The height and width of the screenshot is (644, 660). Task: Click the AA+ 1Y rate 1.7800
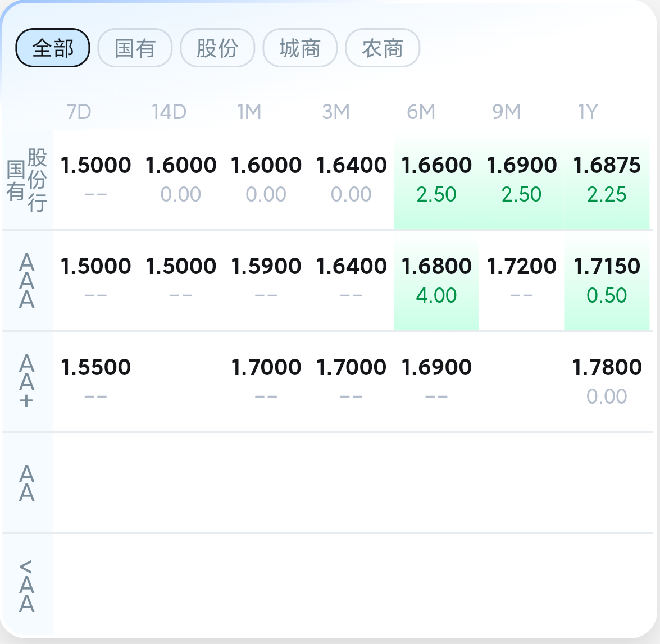pyautogui.click(x=607, y=367)
